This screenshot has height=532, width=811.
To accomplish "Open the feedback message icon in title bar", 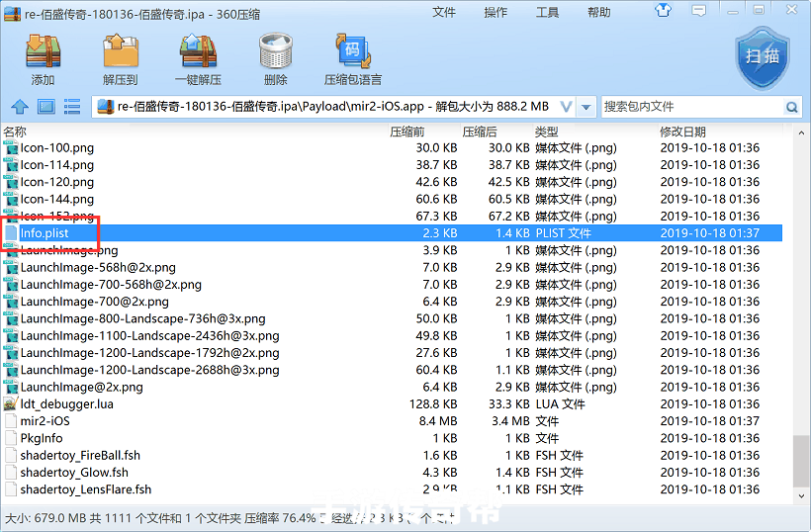I will pyautogui.click(x=699, y=10).
